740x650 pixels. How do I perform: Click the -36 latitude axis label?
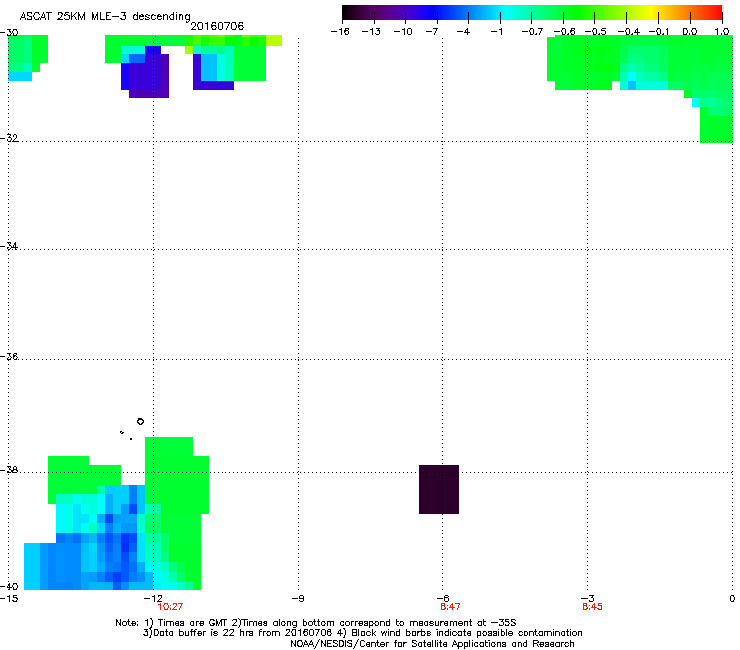(9, 356)
